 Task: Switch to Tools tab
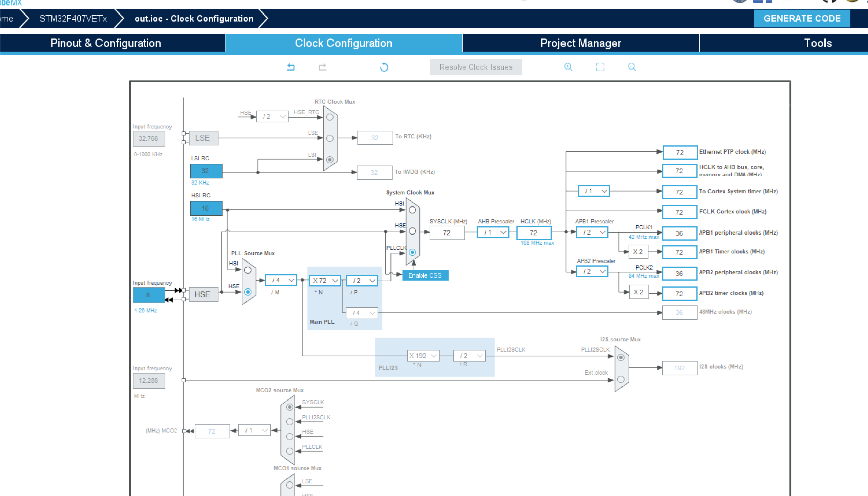(x=818, y=43)
